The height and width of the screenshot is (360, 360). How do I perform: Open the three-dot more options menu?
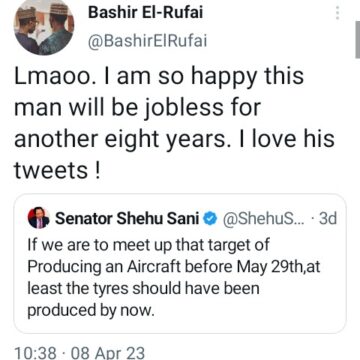tap(337, 13)
